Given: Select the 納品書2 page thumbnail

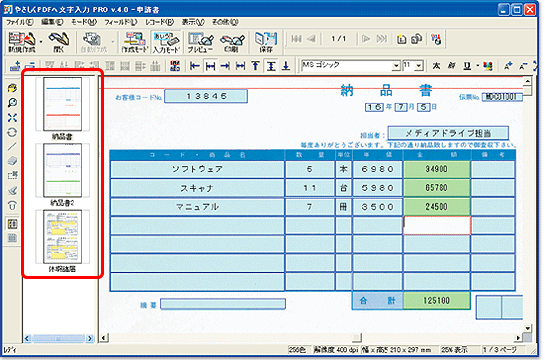Looking at the screenshot, I should coord(63,170).
